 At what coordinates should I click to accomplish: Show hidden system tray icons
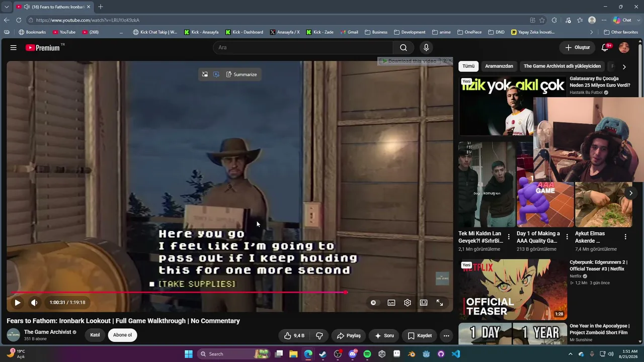[571, 354]
